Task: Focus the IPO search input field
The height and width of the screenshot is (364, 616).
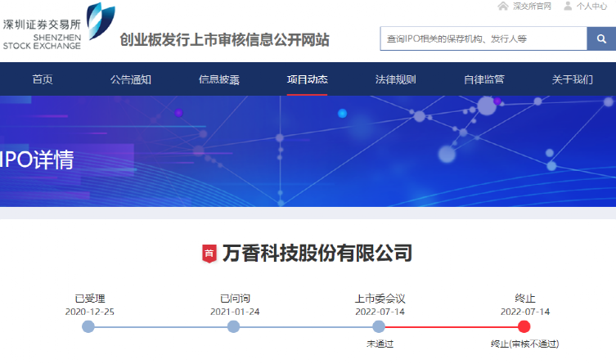Action: point(483,38)
